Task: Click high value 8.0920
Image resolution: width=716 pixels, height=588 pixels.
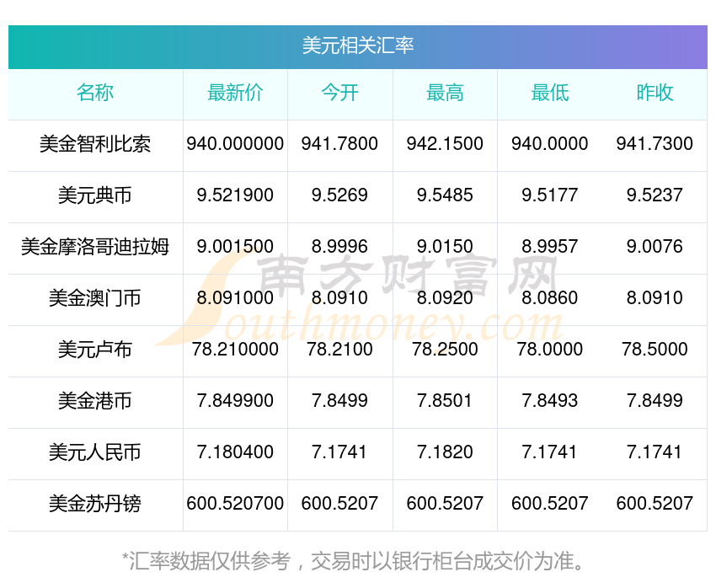Action: pos(445,298)
